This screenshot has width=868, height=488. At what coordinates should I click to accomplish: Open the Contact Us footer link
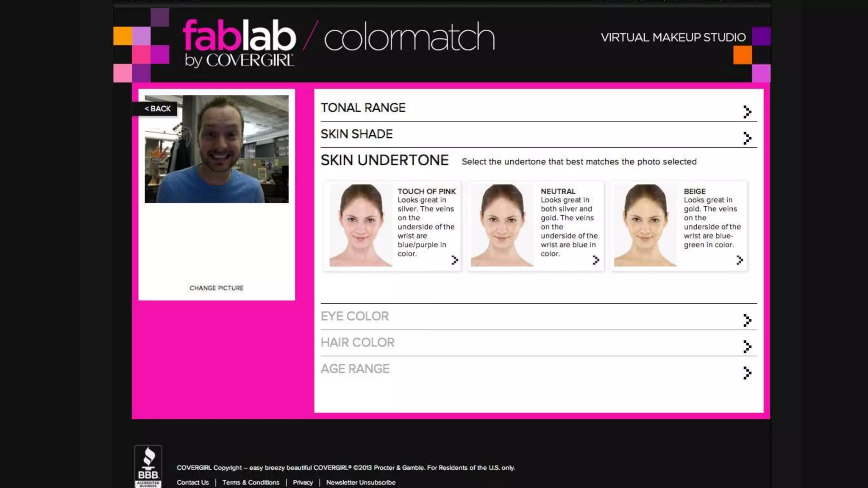pyautogui.click(x=193, y=482)
